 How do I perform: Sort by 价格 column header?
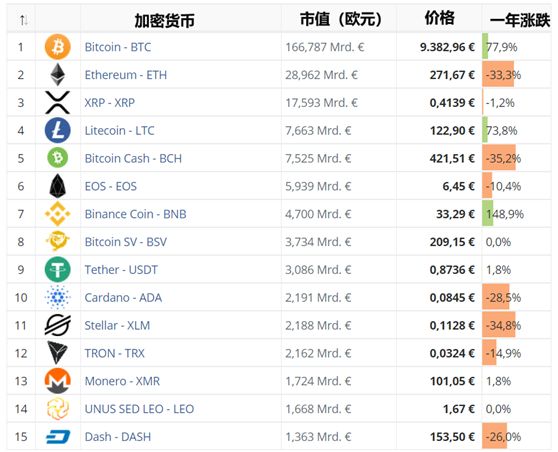point(439,18)
